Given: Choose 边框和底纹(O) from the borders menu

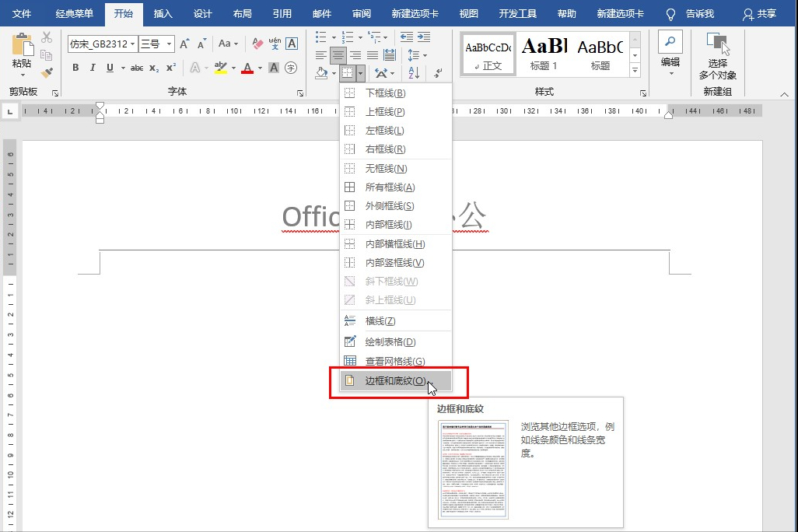Looking at the screenshot, I should tap(395, 381).
